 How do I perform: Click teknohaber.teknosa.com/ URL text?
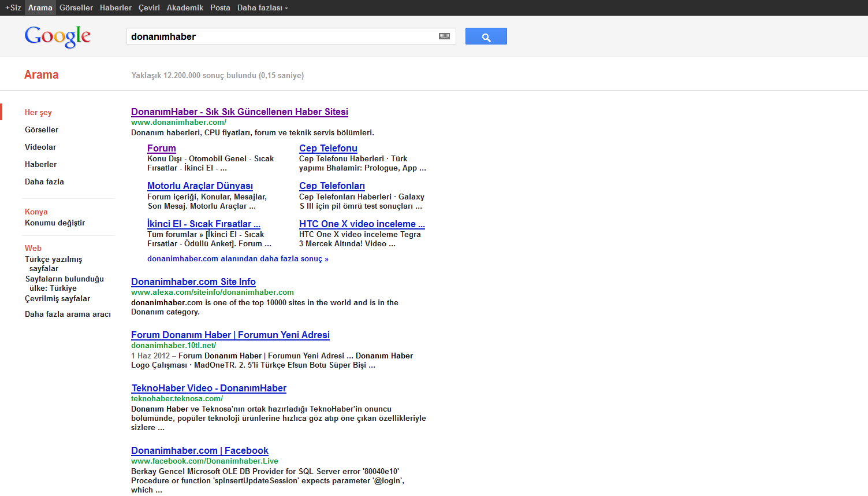tap(177, 398)
